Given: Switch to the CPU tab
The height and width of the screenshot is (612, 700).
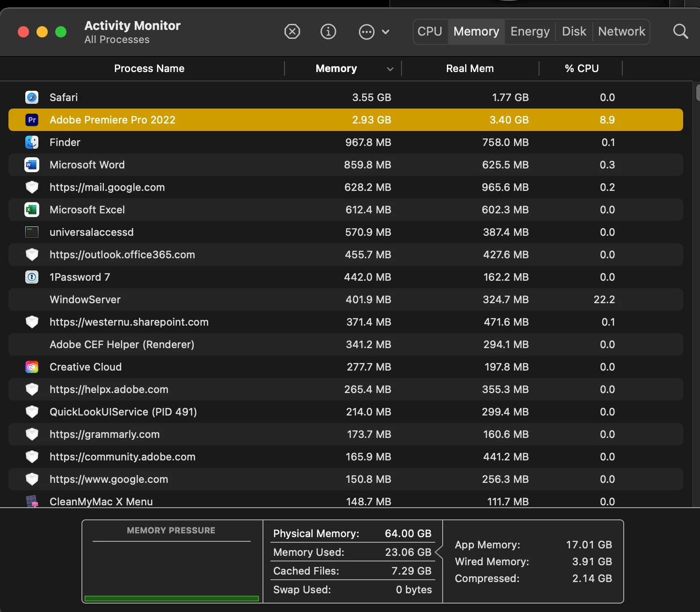Looking at the screenshot, I should pos(430,31).
